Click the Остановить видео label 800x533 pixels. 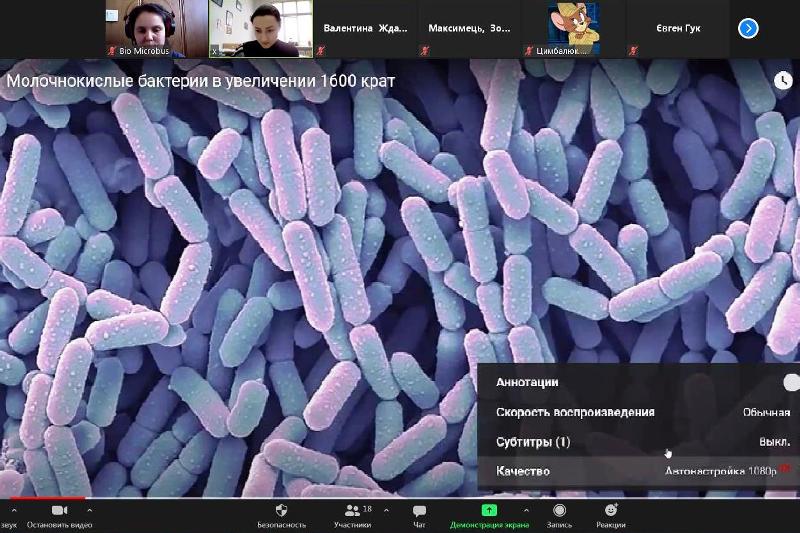point(59,525)
